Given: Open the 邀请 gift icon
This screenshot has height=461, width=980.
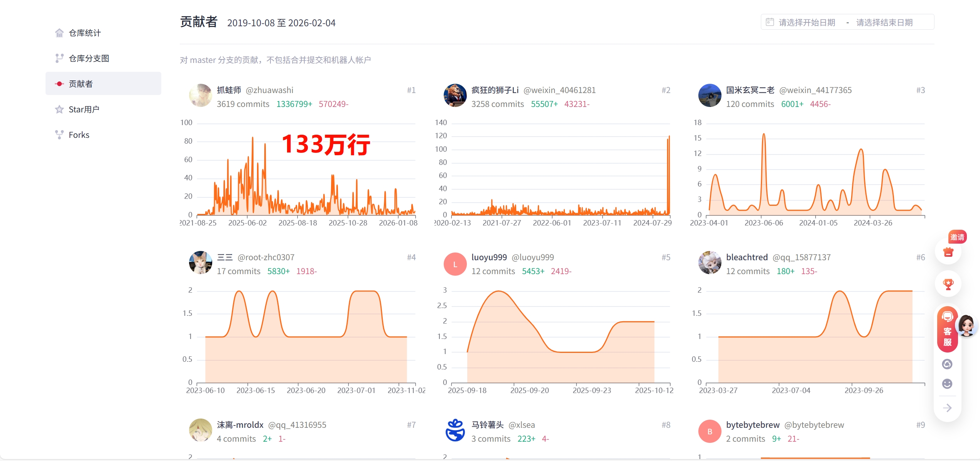Looking at the screenshot, I should point(948,252).
